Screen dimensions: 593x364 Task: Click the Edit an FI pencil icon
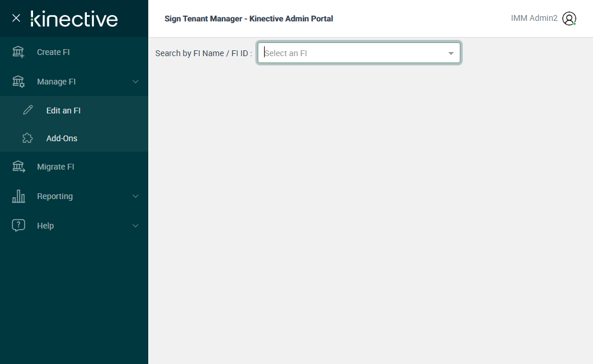28,110
